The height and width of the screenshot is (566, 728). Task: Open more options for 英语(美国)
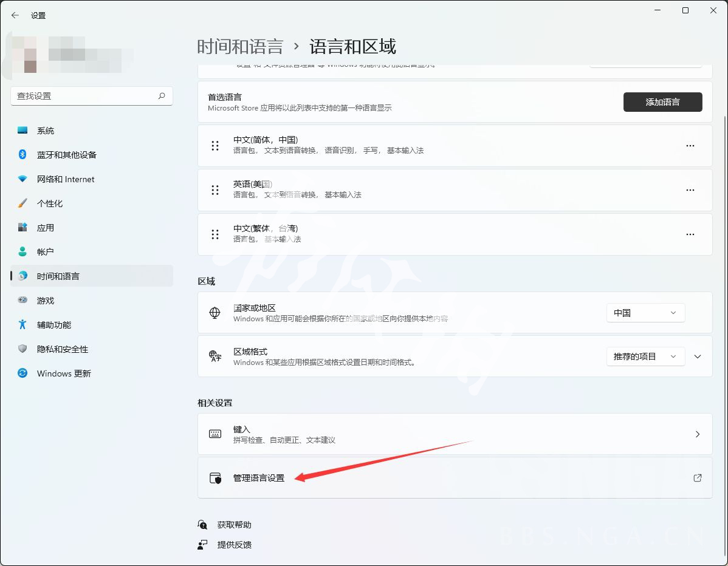pyautogui.click(x=690, y=190)
